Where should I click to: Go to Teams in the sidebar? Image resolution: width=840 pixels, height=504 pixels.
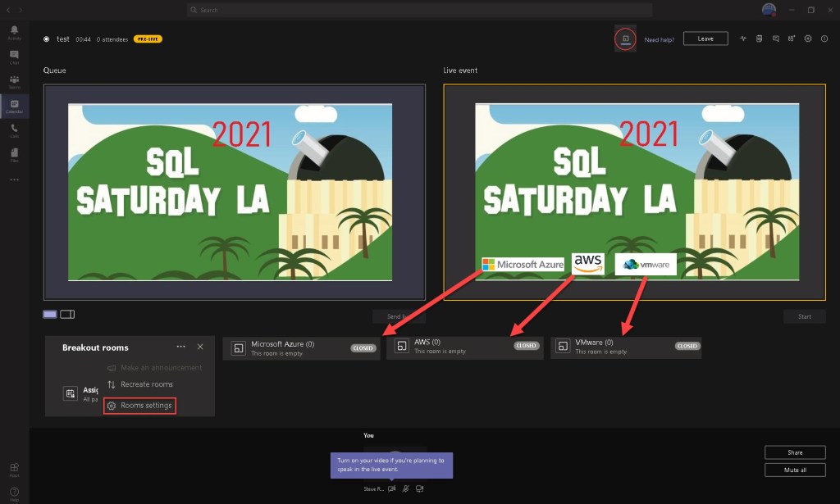point(14,82)
